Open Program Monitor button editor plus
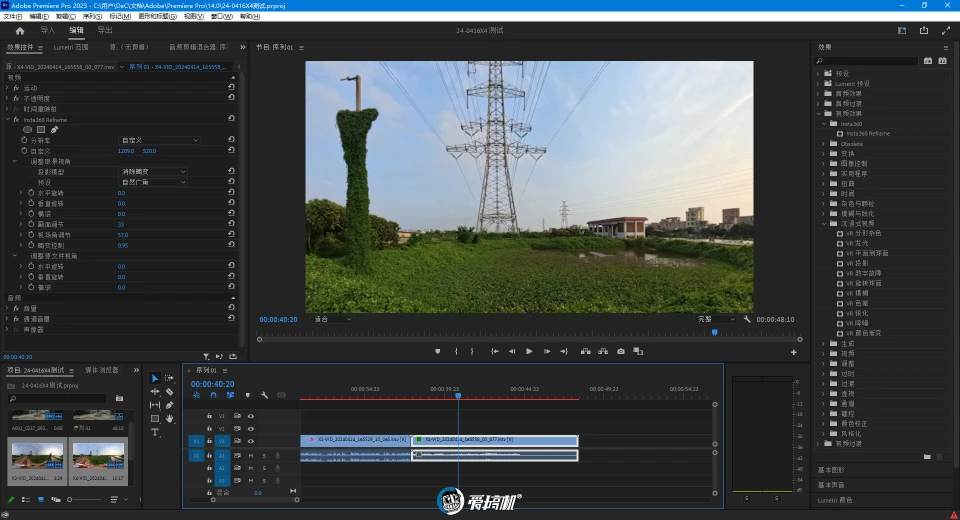Screen dimensions: 960x520 tap(793, 352)
